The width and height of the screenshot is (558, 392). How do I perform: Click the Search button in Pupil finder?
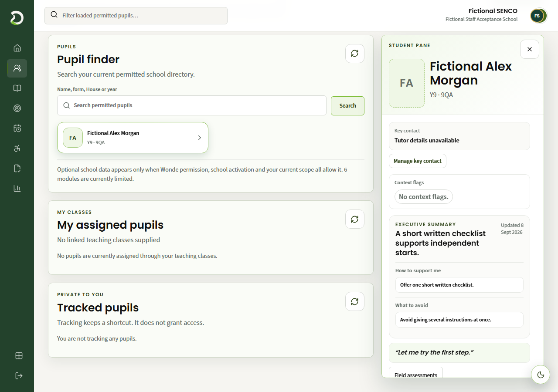click(x=347, y=105)
